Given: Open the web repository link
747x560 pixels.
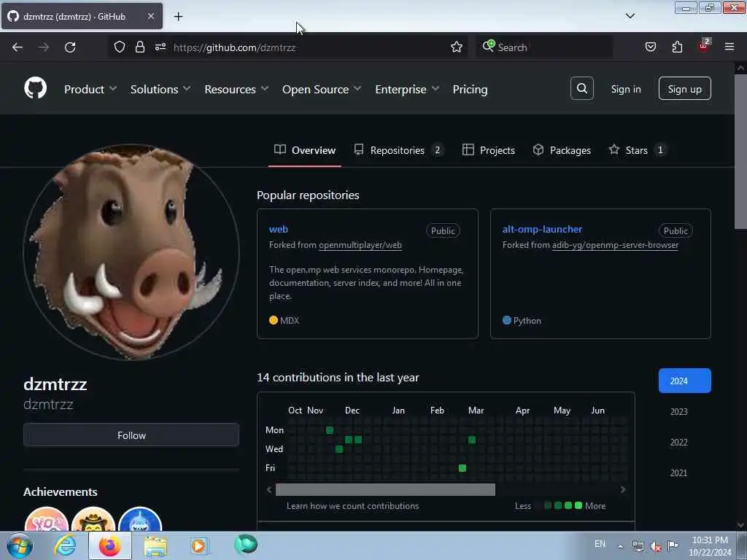Looking at the screenshot, I should click(x=278, y=229).
